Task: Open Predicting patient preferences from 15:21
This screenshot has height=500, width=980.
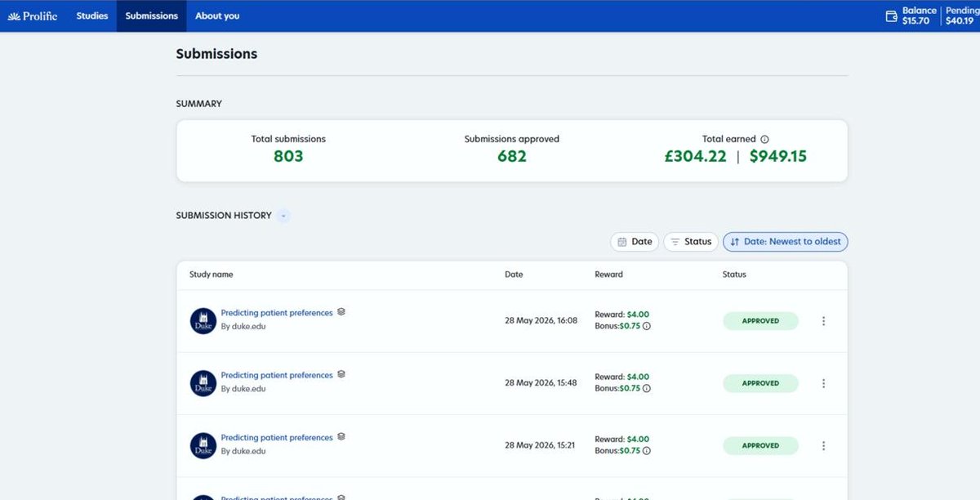Action: (x=277, y=438)
